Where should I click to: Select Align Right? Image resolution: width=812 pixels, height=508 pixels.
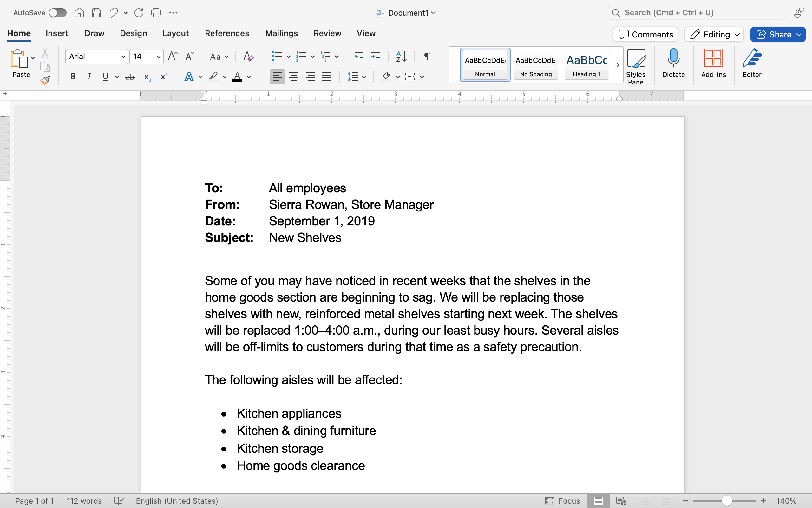point(310,77)
